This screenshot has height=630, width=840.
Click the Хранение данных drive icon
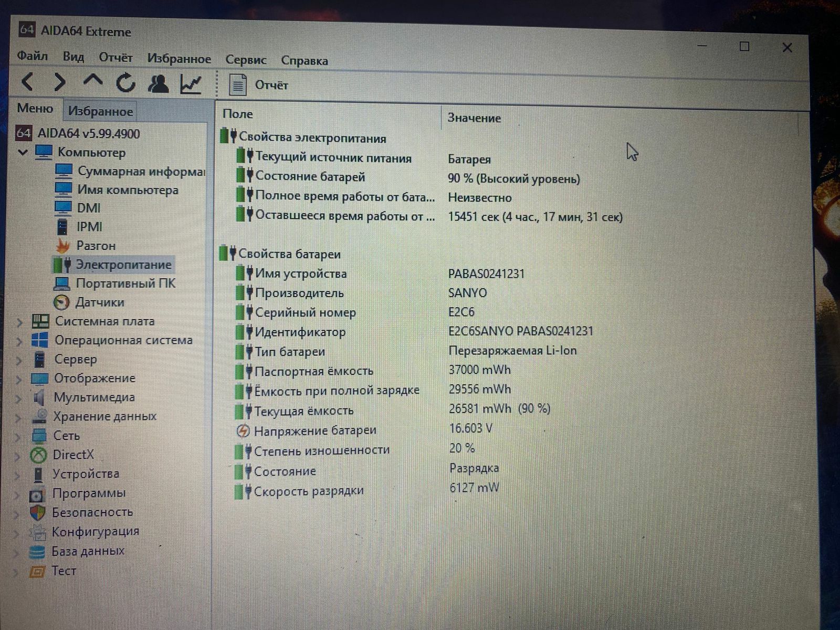click(39, 416)
